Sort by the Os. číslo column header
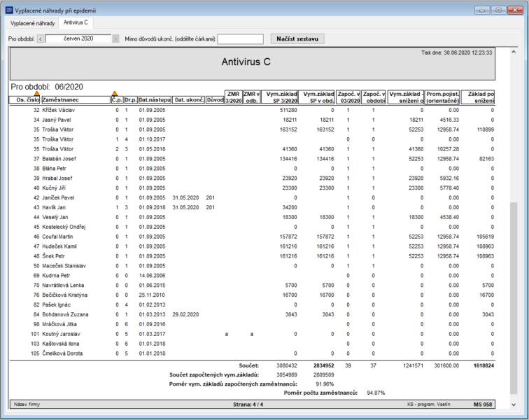The height and width of the screenshot is (420, 529). [x=24, y=100]
